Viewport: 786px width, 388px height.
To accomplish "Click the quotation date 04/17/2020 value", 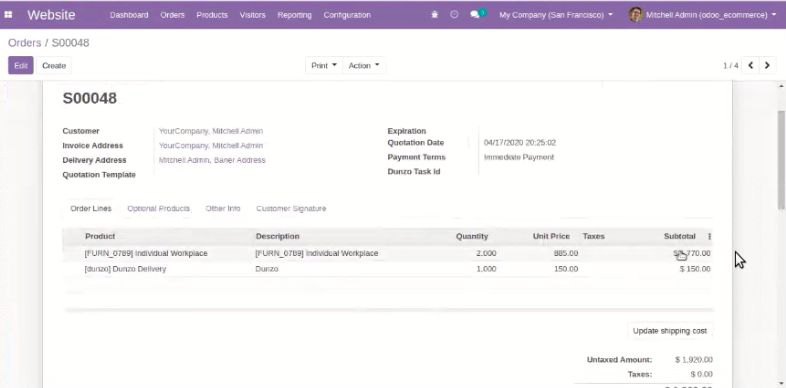I will click(x=520, y=142).
